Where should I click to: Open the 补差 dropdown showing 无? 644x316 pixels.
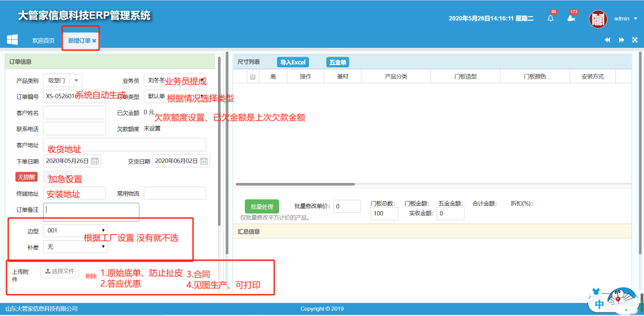[x=75, y=246]
